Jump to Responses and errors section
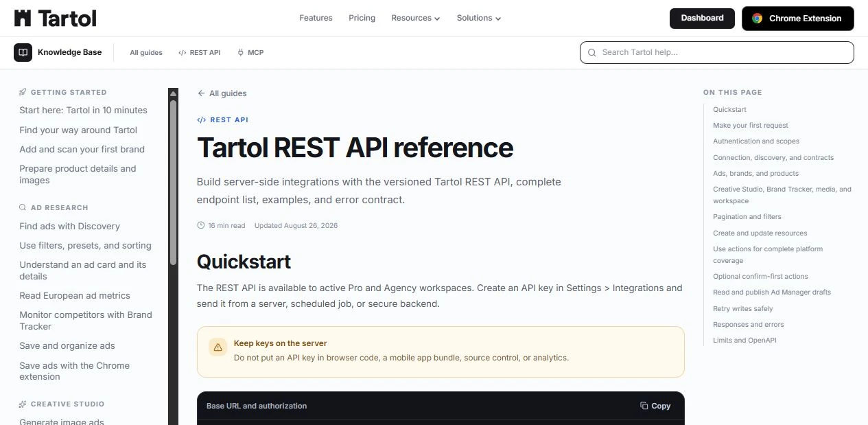The height and width of the screenshot is (425, 868). (x=749, y=324)
